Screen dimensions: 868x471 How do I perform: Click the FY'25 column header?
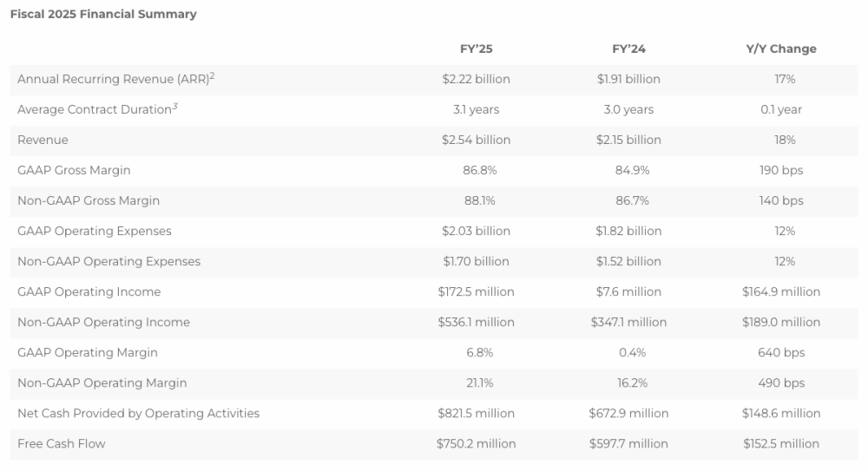pyautogui.click(x=476, y=49)
